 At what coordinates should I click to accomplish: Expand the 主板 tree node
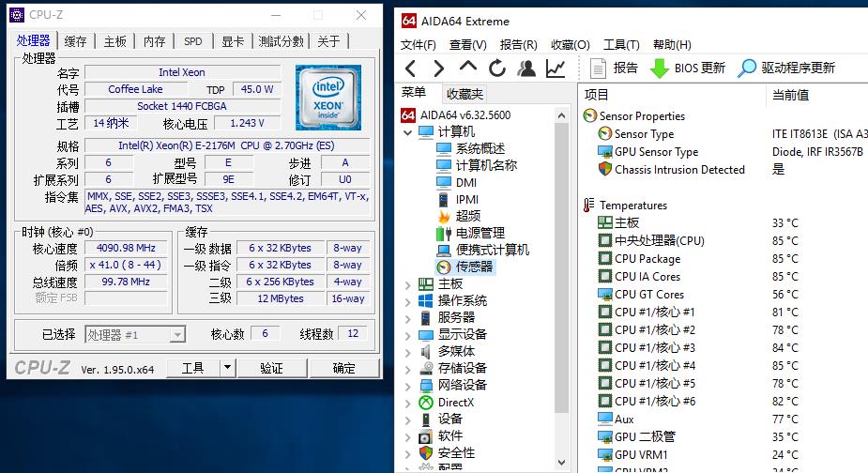pos(408,284)
